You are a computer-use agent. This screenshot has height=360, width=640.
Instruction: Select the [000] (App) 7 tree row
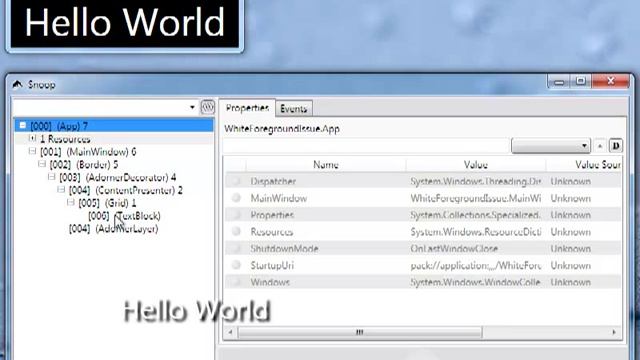pos(114,126)
